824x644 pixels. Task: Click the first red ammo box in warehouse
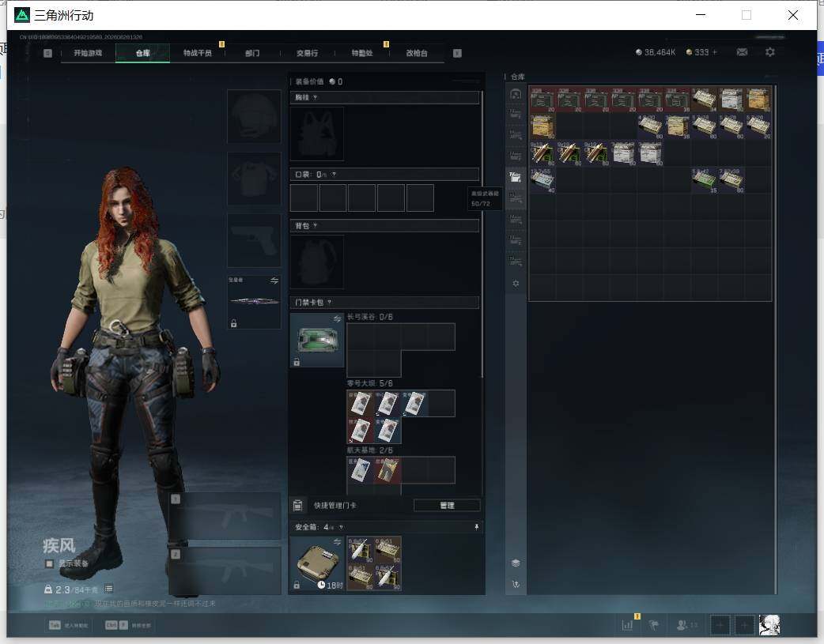coord(542,100)
